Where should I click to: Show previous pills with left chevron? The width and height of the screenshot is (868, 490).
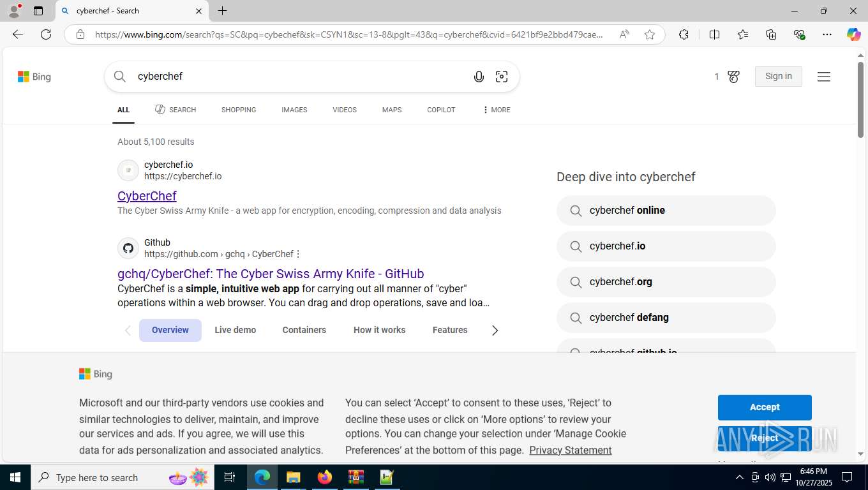tap(128, 330)
